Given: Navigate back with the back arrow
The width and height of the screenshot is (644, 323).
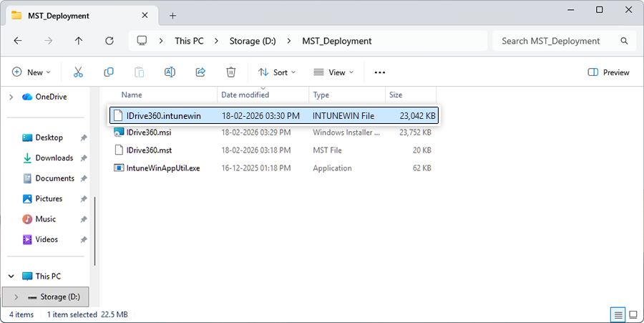Looking at the screenshot, I should [18, 41].
